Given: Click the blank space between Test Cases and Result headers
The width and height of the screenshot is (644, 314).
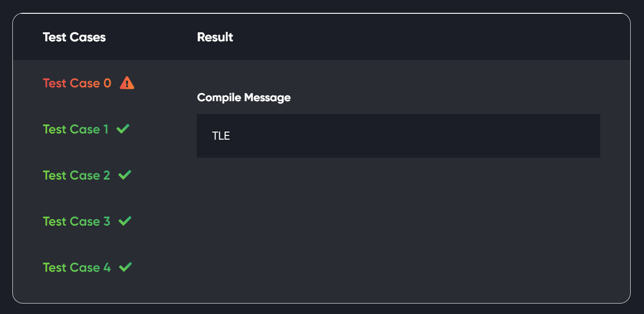Looking at the screenshot, I should click(x=151, y=37).
